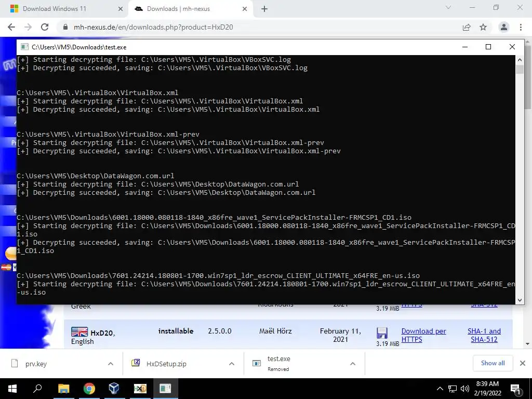Open the notification center icon
Image resolution: width=532 pixels, height=399 pixels.
pyautogui.click(x=516, y=389)
